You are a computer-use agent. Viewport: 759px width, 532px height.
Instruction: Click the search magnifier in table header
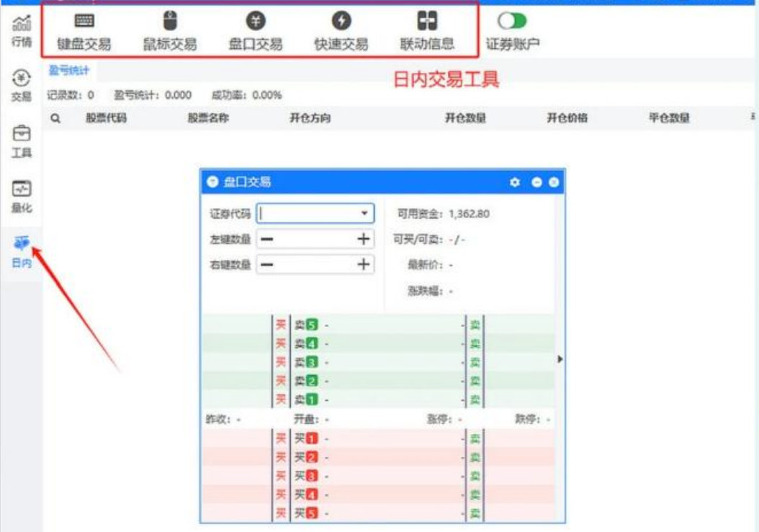[55, 118]
